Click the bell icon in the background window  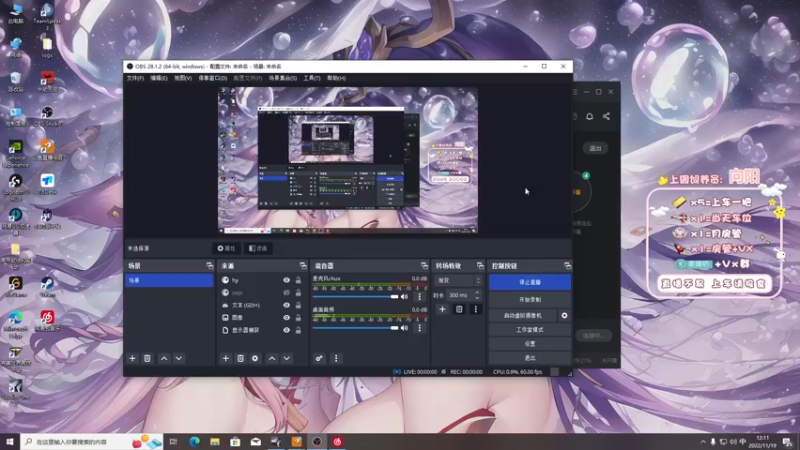(589, 116)
